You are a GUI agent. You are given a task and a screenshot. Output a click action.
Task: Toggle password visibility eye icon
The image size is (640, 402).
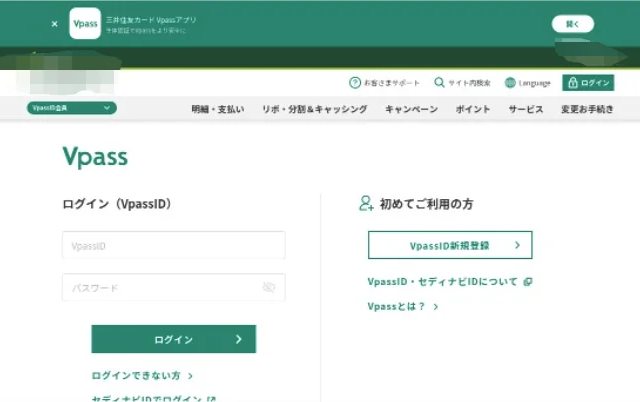268,288
